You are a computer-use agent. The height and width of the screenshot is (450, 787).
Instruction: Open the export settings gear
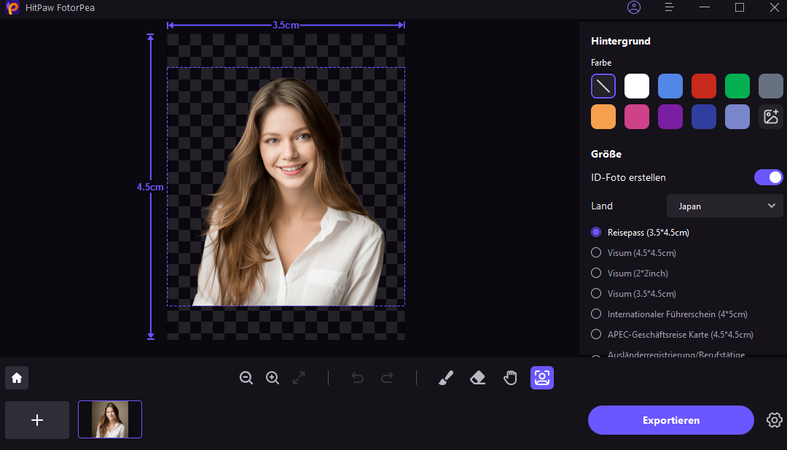point(774,420)
